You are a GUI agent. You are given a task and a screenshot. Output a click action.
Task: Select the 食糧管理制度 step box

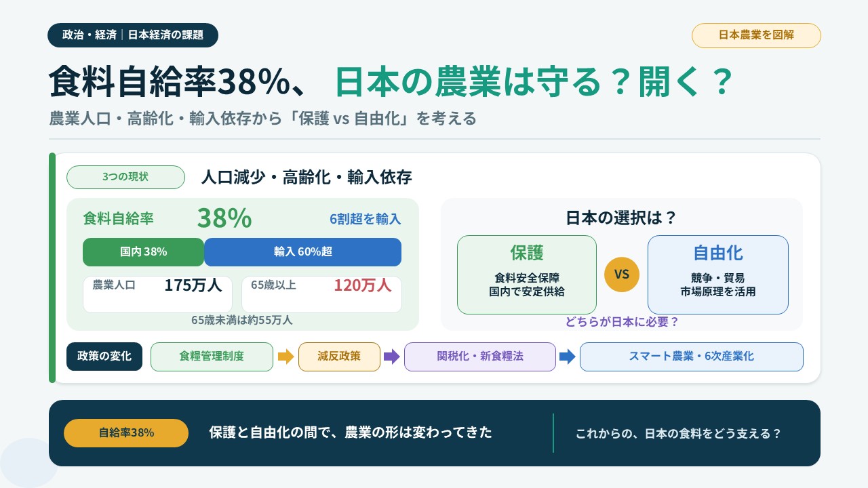(x=212, y=357)
